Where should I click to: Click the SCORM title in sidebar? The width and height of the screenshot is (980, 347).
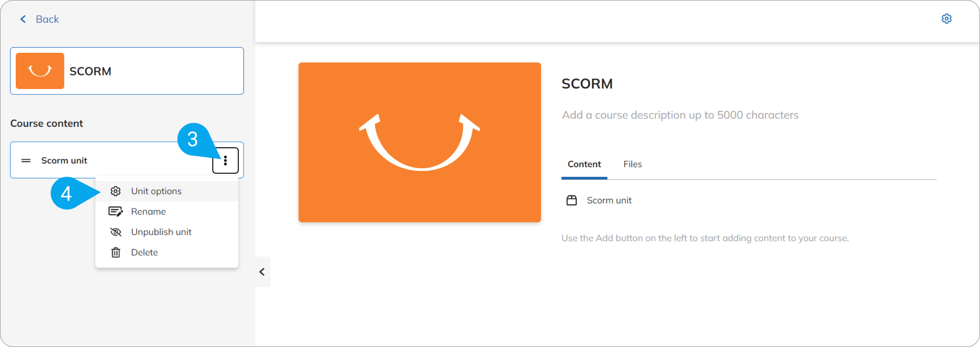point(90,71)
